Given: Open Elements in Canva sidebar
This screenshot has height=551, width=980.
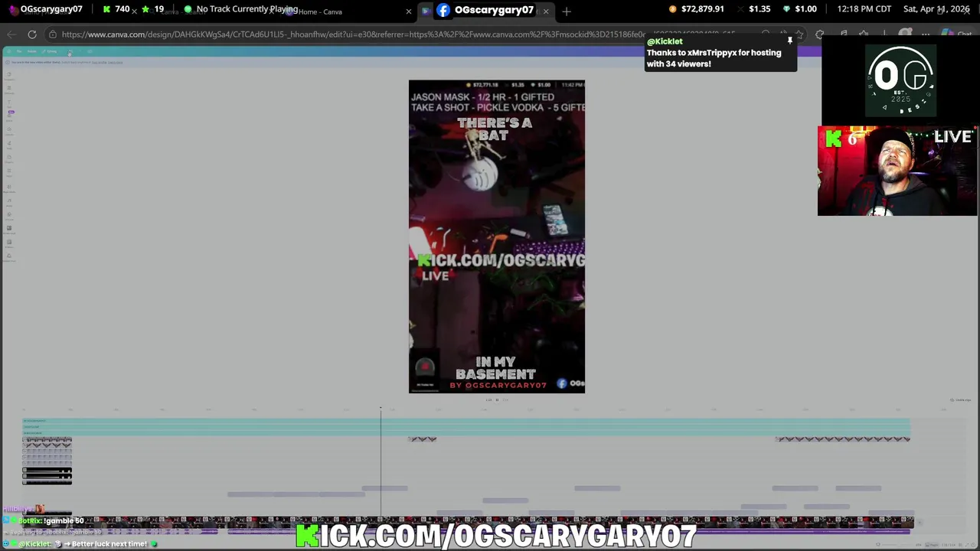Looking at the screenshot, I should coord(9,89).
